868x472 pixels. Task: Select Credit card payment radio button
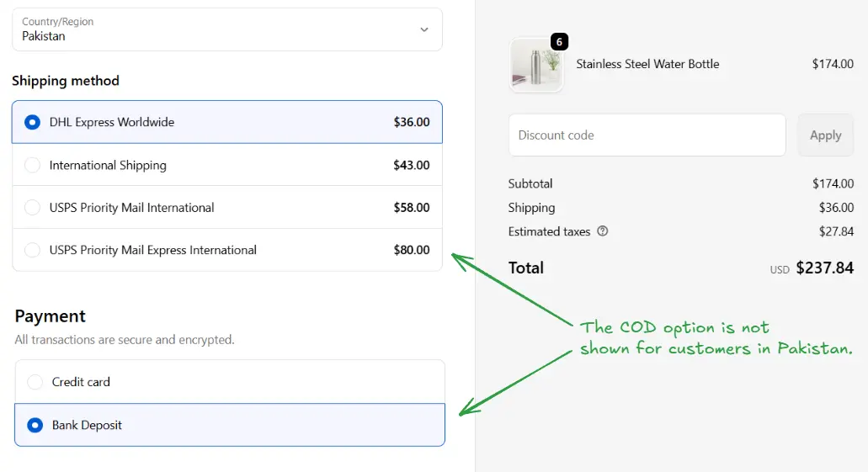pyautogui.click(x=35, y=382)
